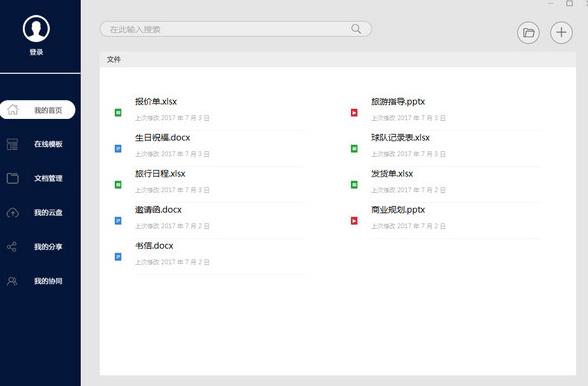Maximize the application window

tap(569, 3)
